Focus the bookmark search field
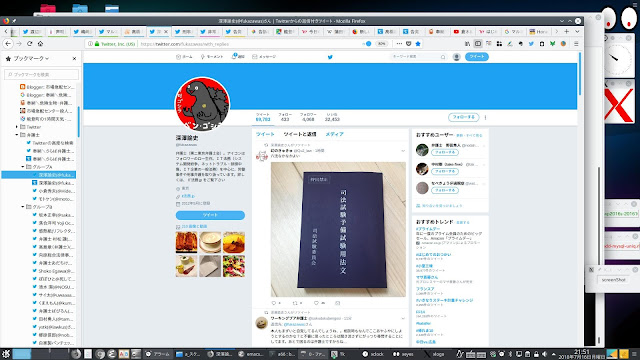The width and height of the screenshot is (640, 360). pos(41,74)
